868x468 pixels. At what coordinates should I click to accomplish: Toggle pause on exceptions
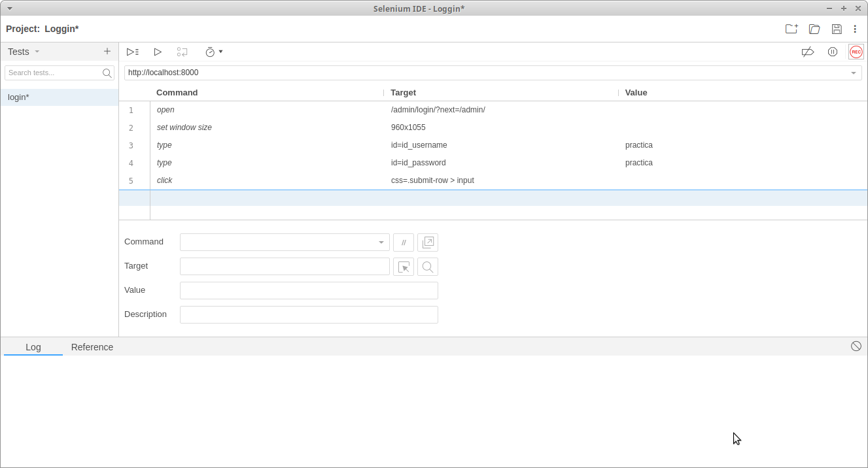(x=833, y=52)
